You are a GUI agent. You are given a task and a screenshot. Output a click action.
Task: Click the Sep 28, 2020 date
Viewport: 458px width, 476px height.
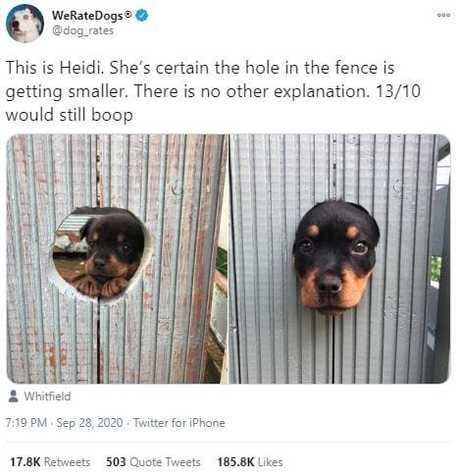pyautogui.click(x=89, y=423)
